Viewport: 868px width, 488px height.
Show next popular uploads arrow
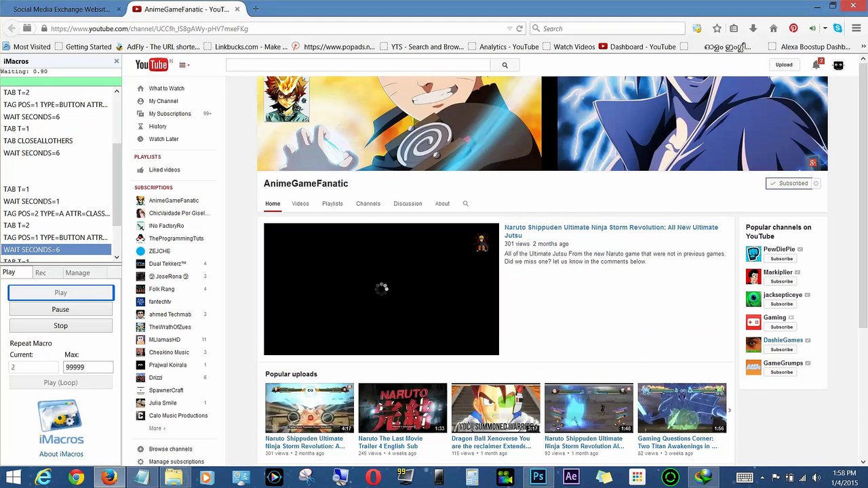(730, 410)
